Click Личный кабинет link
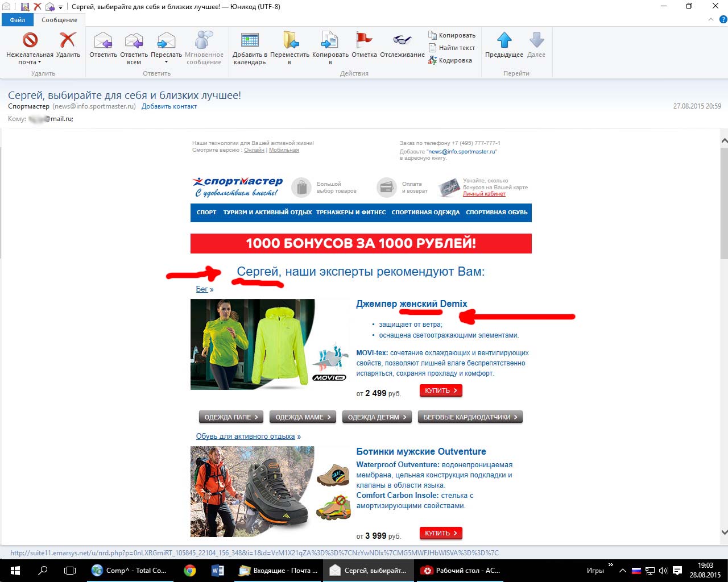 coord(484,194)
